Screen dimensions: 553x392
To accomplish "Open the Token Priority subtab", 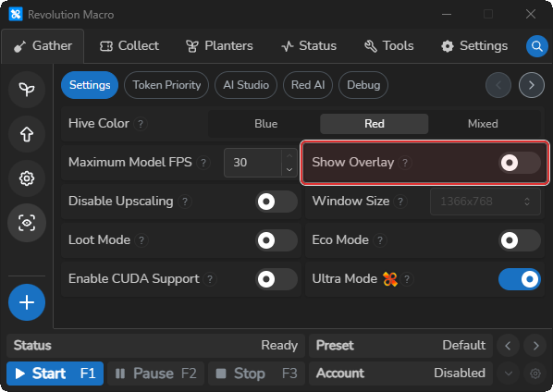I will [x=166, y=85].
